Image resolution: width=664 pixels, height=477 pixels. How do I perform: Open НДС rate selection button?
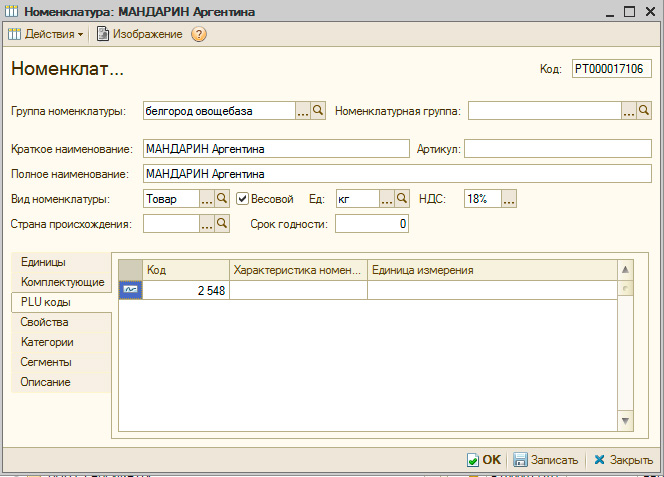pyautogui.click(x=509, y=199)
